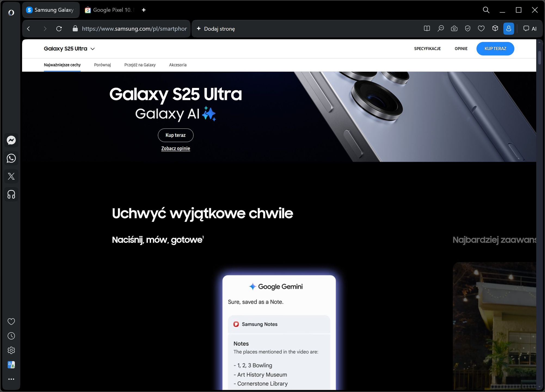
Task: Search tabs with the magnifier icon
Action: (486, 10)
